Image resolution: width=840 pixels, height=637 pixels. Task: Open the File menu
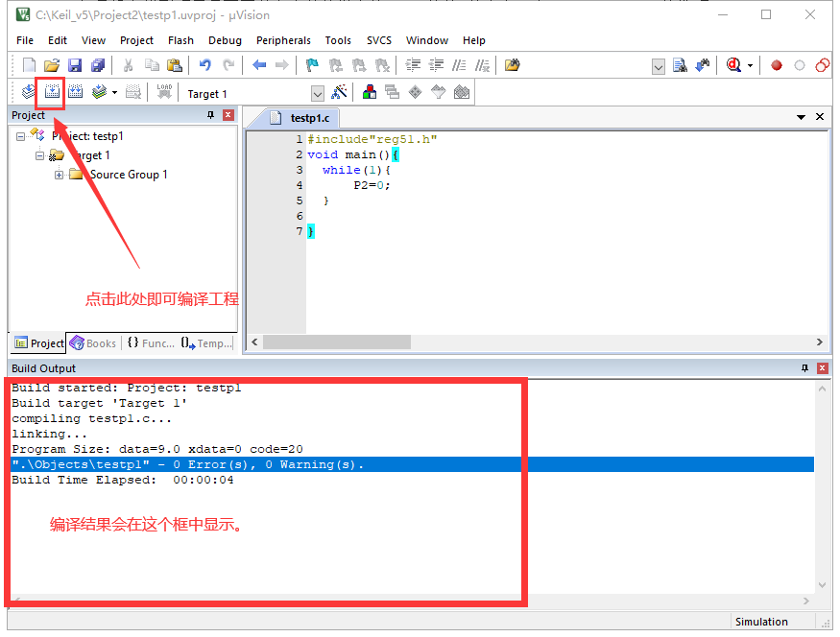pyautogui.click(x=25, y=40)
